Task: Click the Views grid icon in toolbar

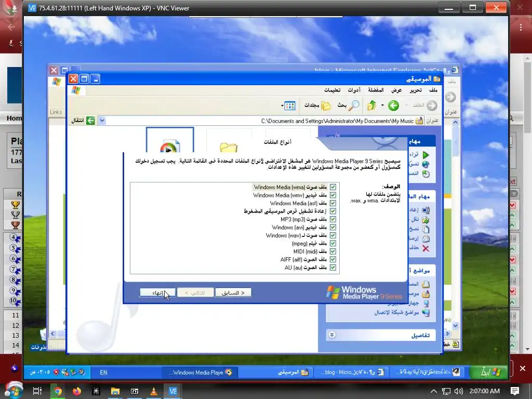Action: coord(290,105)
